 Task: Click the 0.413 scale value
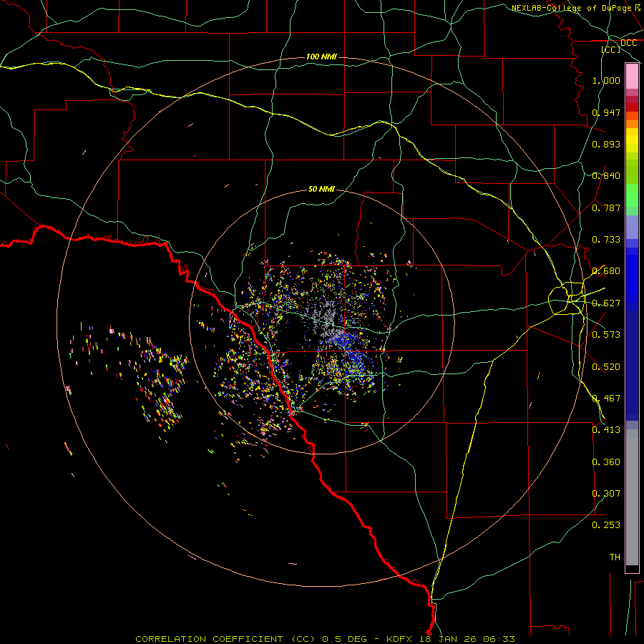pos(606,430)
